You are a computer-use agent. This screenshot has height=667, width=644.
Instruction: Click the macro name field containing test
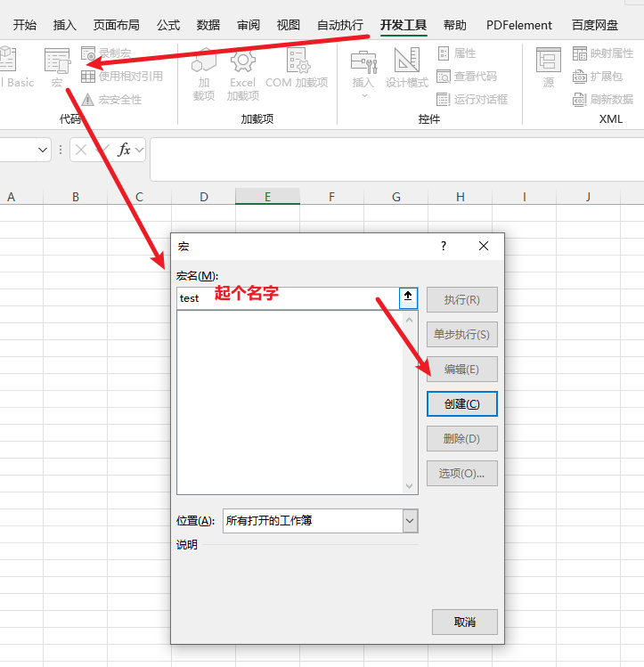coord(288,298)
